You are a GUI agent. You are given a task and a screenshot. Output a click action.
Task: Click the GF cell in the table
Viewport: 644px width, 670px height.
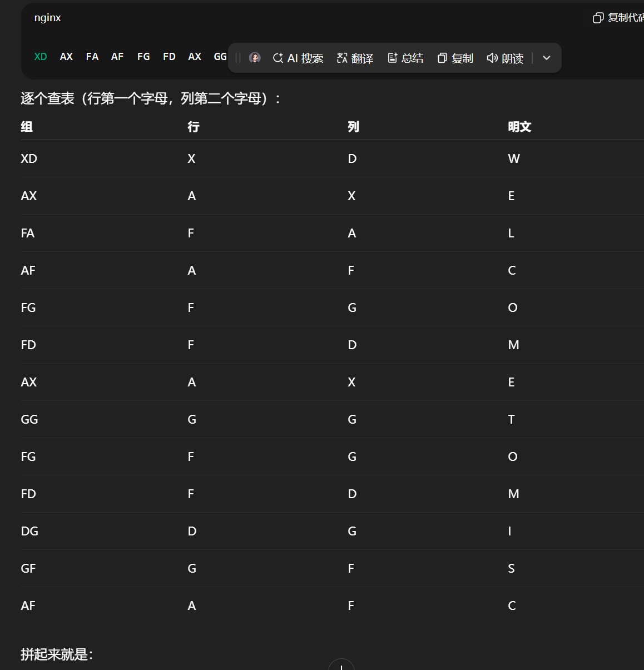click(x=28, y=568)
